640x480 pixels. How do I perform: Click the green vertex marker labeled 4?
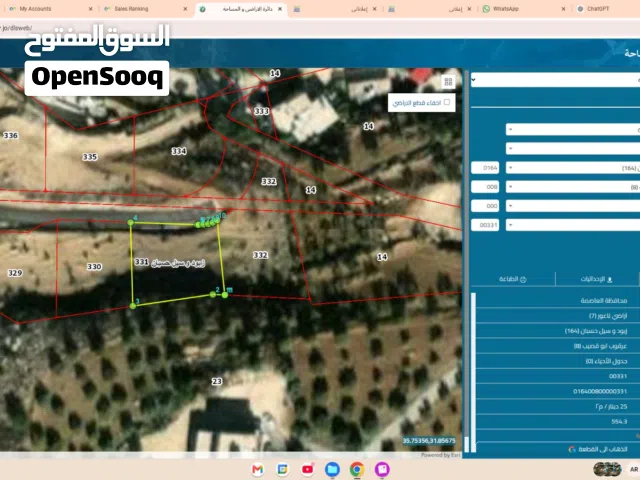pos(131,222)
